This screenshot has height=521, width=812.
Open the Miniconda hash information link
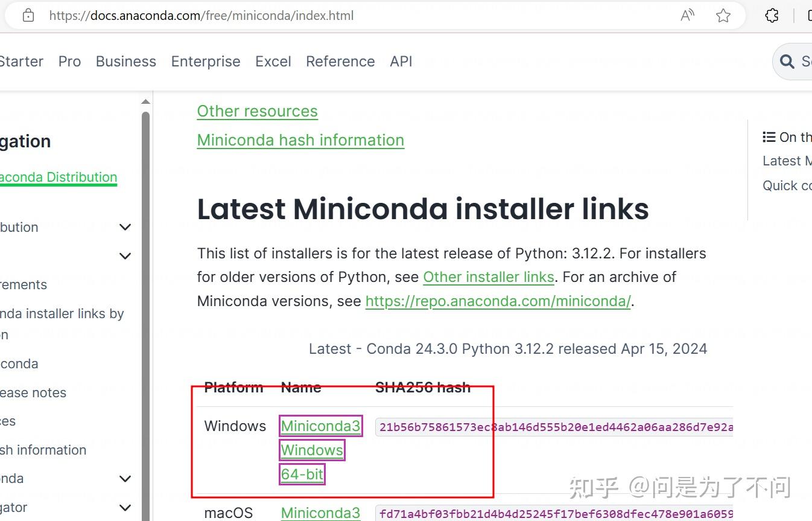[x=300, y=139]
